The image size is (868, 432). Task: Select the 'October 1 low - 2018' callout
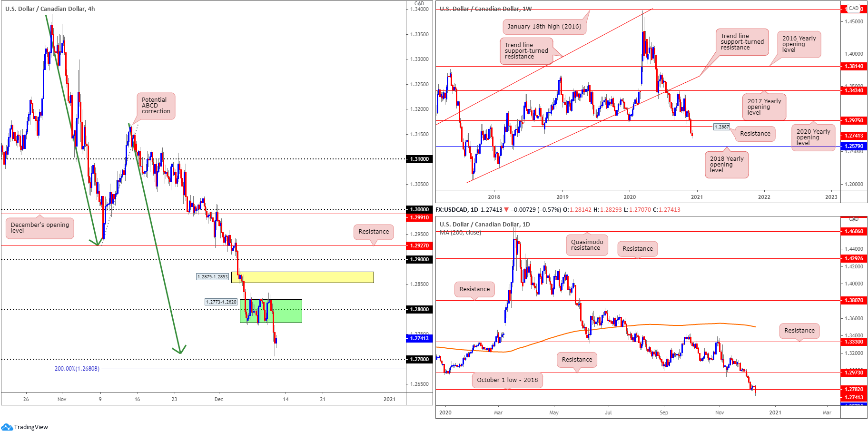tap(507, 380)
